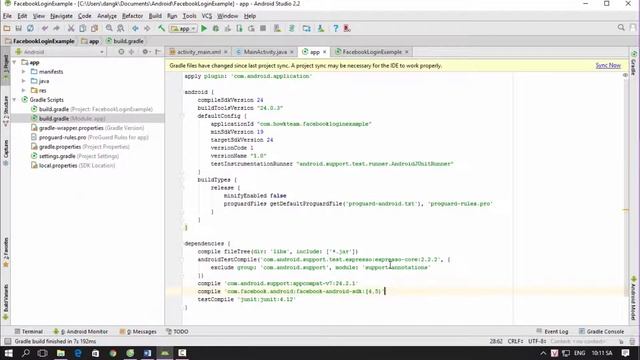Viewport: 640px width, 360px height.
Task: Expand the java folder
Action: coord(24,81)
